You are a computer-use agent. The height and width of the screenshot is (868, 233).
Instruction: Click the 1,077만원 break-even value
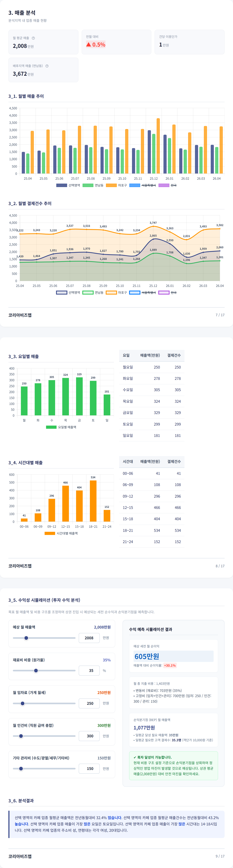click(x=144, y=728)
